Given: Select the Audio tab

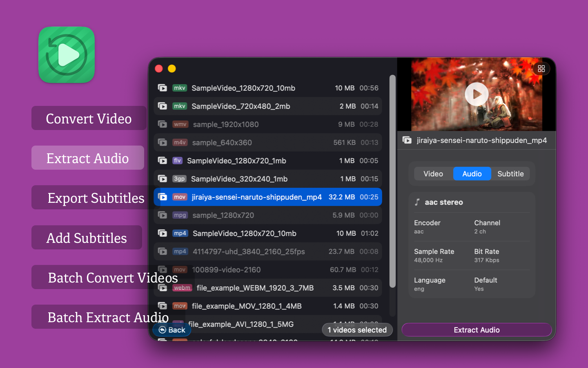Looking at the screenshot, I should (472, 174).
